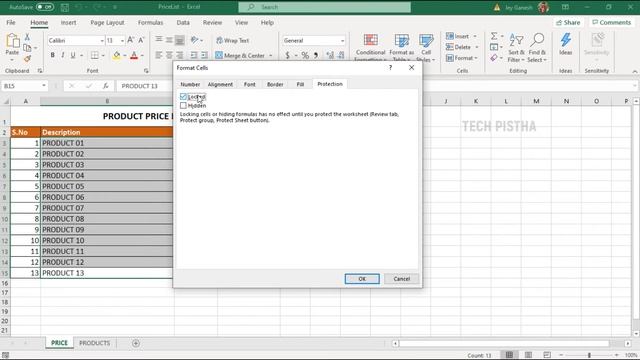Viewport: 640px width, 360px height.
Task: Click the Insert Function fx icon
Action: click(x=106, y=86)
